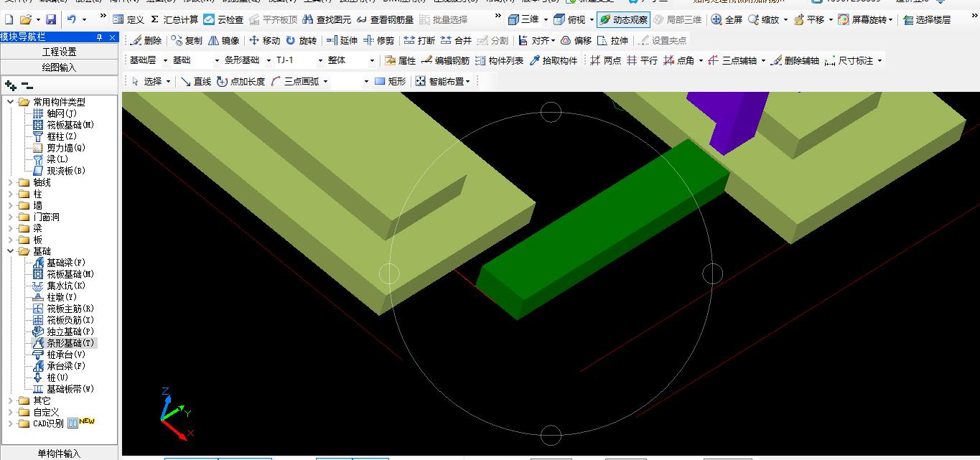Open 尺寸标注 dimension annotation
The height and width of the screenshot is (460, 980).
coord(854,60)
